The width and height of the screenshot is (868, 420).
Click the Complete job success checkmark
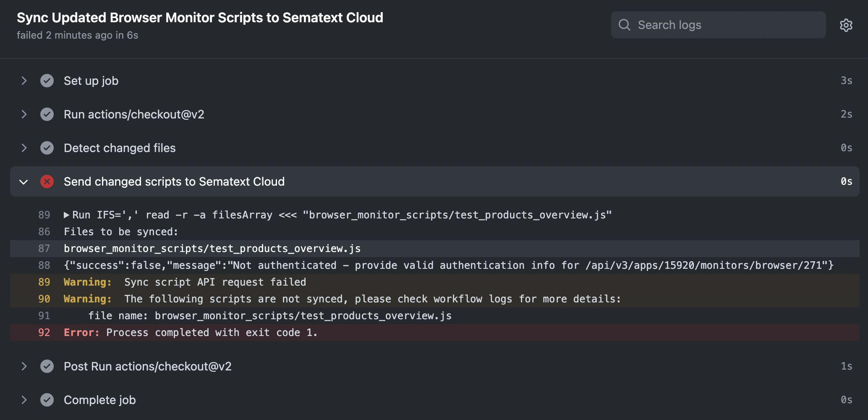47,400
